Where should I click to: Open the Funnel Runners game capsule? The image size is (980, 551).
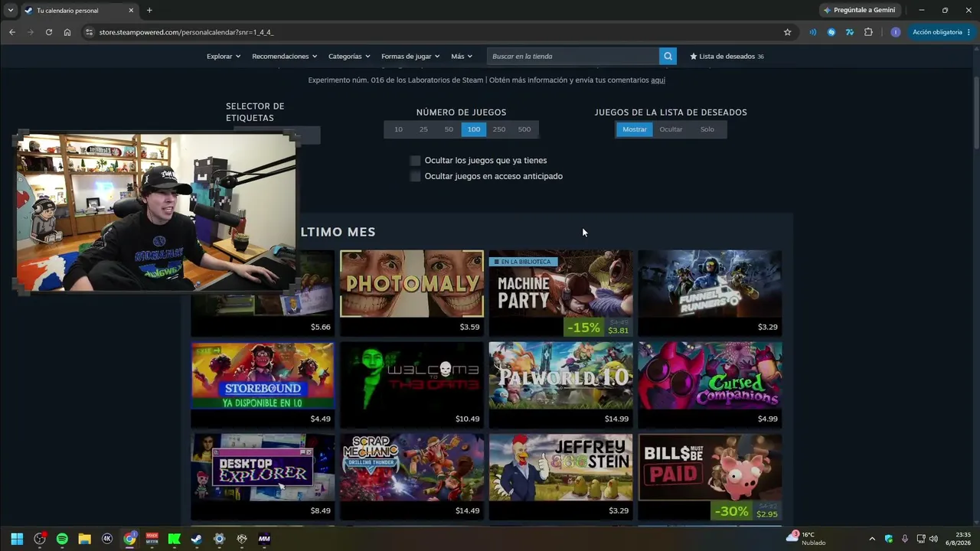point(710,293)
